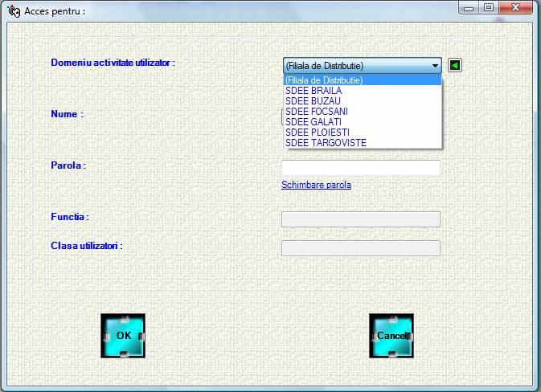
Task: Choose SDEE FOCSANI from the list
Action: 363,112
